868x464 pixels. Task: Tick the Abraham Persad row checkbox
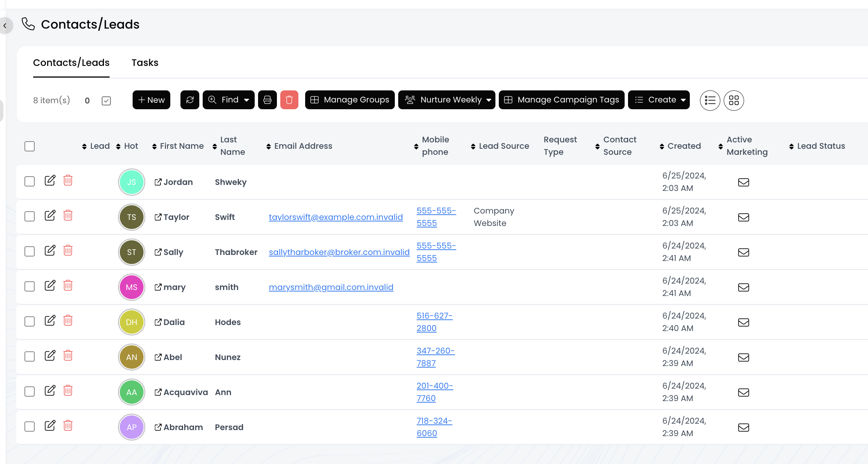pos(29,427)
